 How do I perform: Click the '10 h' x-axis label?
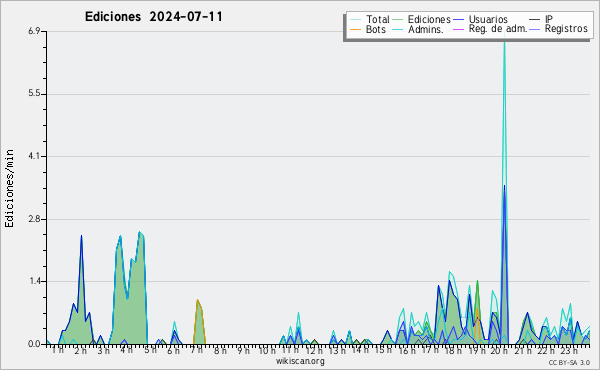[x=267, y=350]
